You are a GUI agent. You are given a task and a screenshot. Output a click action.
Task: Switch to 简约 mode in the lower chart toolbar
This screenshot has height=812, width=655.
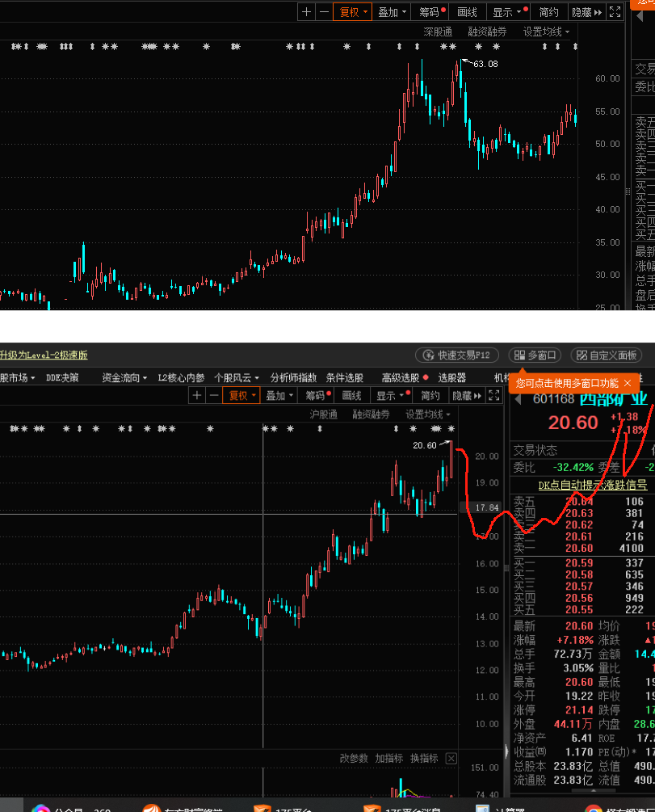[430, 396]
